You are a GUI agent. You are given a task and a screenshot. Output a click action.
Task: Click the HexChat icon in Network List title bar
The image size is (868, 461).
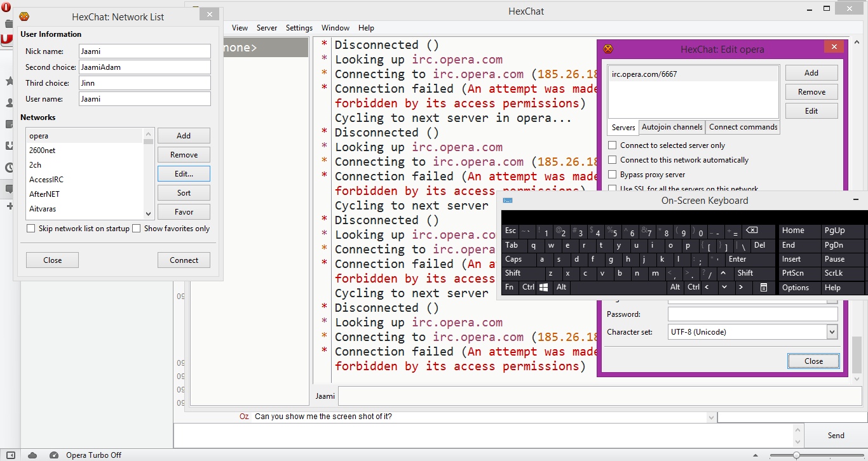25,17
